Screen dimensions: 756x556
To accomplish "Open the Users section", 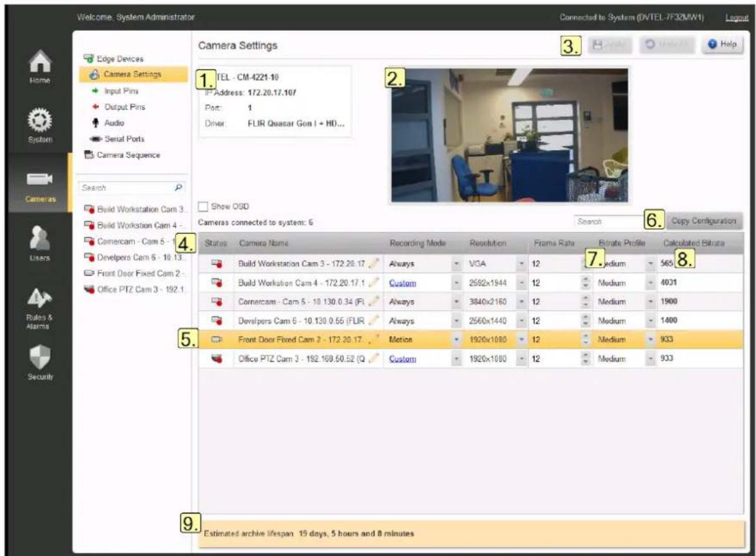I will (39, 243).
